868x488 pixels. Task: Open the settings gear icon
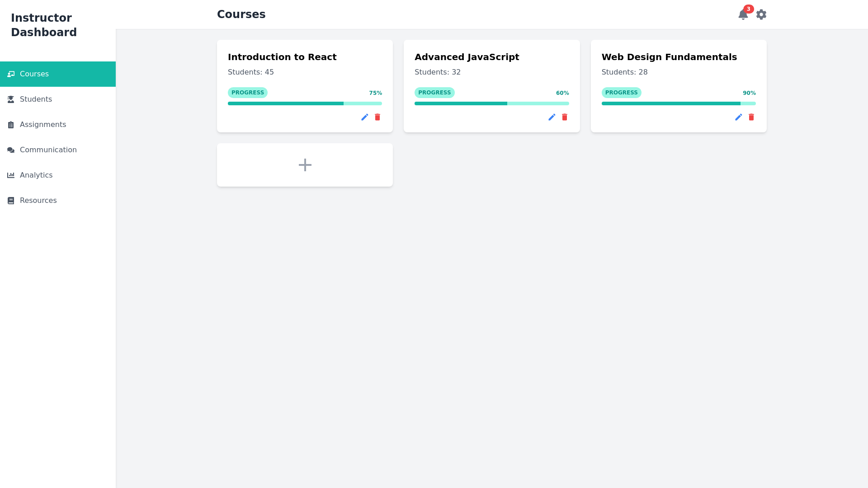761,14
